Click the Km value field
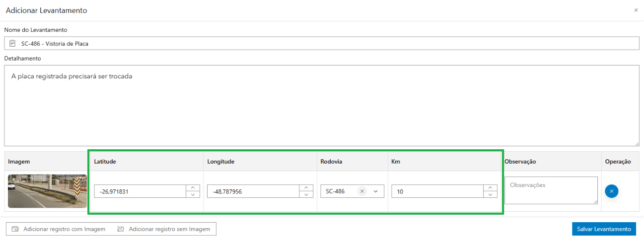The width and height of the screenshot is (644, 244). pos(437,191)
